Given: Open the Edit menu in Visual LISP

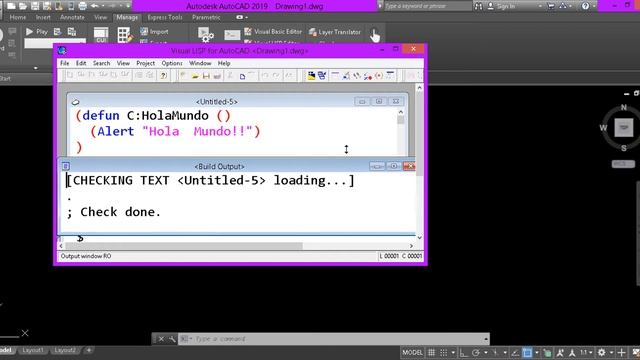Looking at the screenshot, I should point(81,63).
